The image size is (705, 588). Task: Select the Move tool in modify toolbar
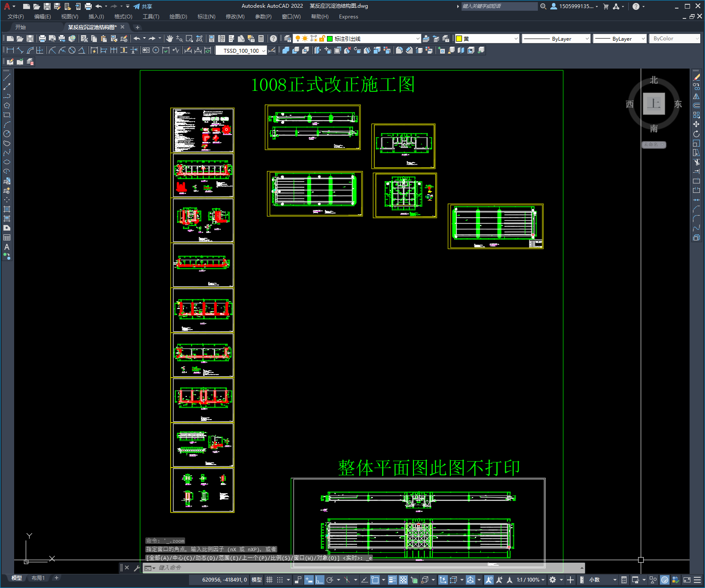coord(696,124)
